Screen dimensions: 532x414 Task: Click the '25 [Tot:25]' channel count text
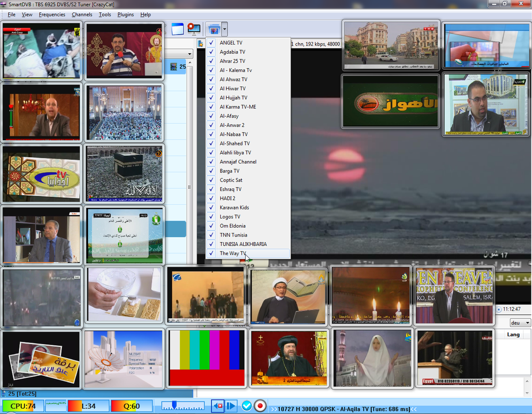click(22, 394)
